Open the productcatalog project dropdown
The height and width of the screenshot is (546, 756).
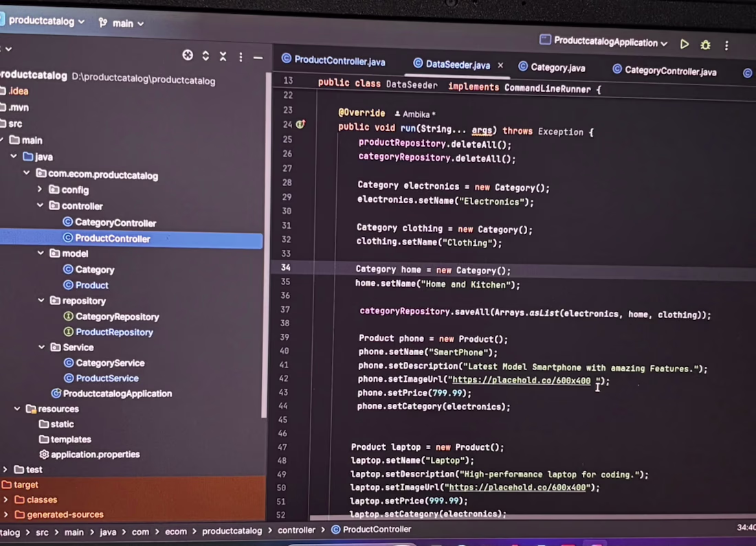pos(47,21)
